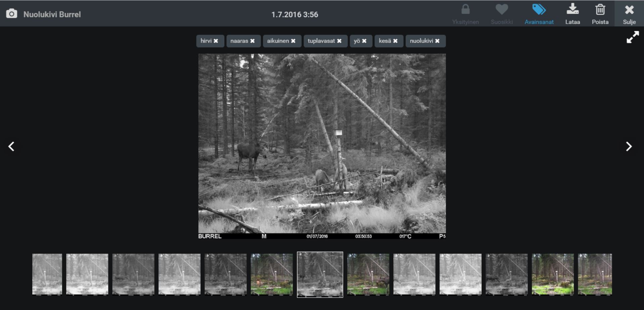Click the date text 1.7.2016 3:56
The image size is (644, 310).
pos(295,14)
